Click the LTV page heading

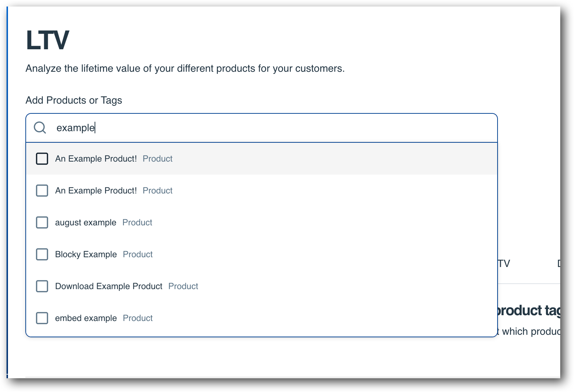(x=47, y=40)
